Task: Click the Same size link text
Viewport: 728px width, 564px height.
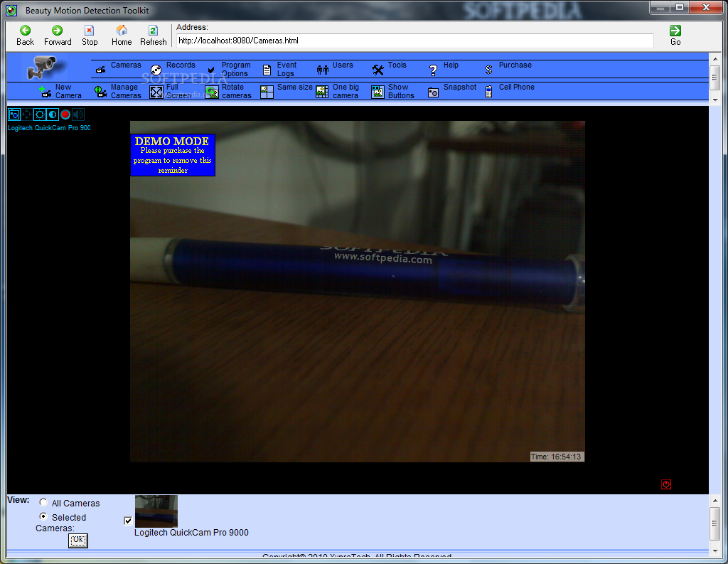Action: 295,87
